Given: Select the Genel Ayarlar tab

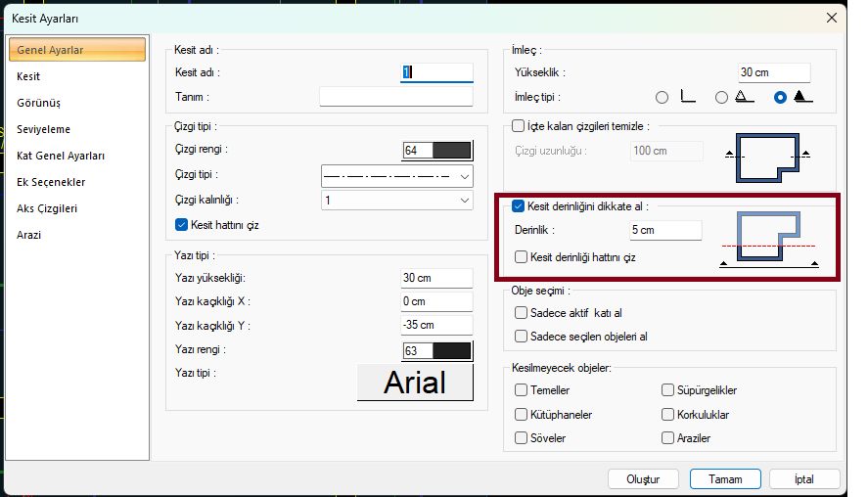Looking at the screenshot, I should point(77,50).
